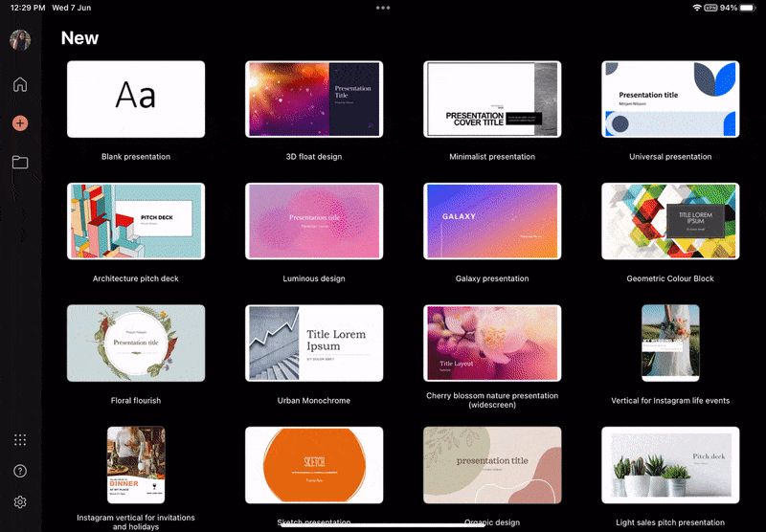Tap the orange plus New button
The width and height of the screenshot is (766, 532).
(20, 123)
